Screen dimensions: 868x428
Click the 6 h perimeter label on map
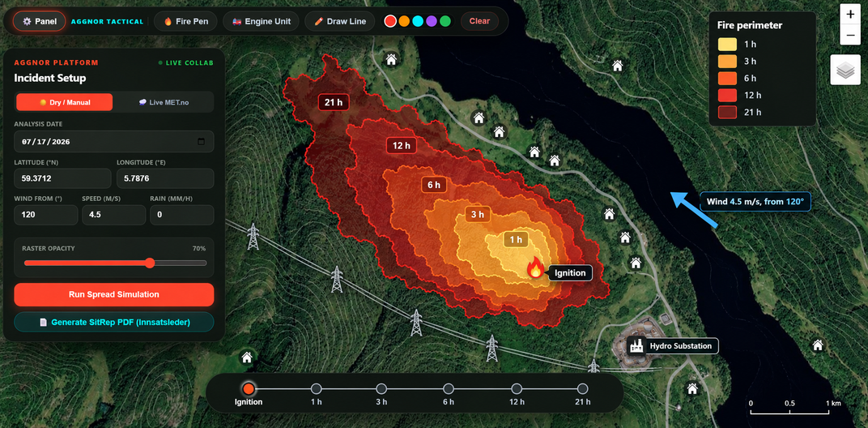[434, 185]
